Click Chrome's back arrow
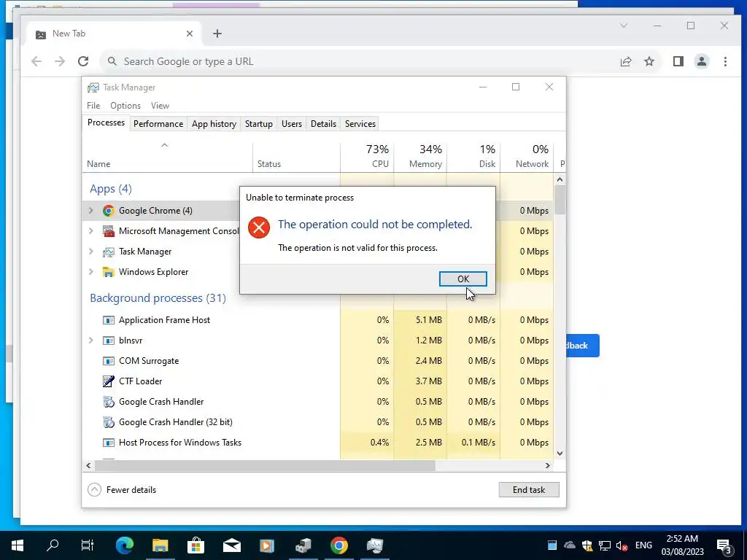Viewport: 747px width, 560px height. click(x=36, y=61)
